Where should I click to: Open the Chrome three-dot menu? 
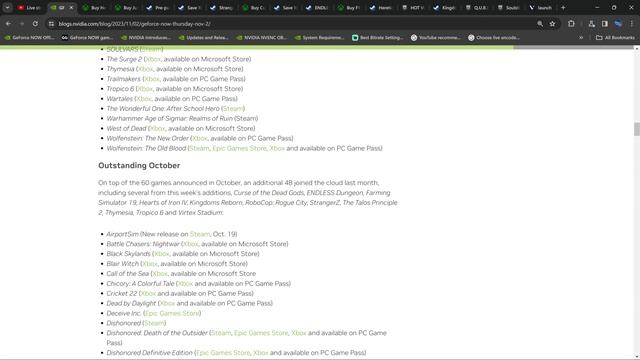(x=631, y=24)
